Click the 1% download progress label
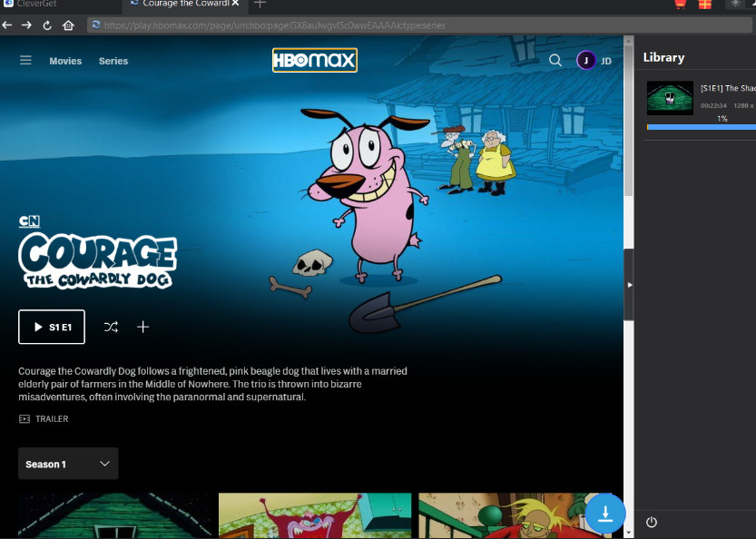The height and width of the screenshot is (539, 756). tap(722, 119)
